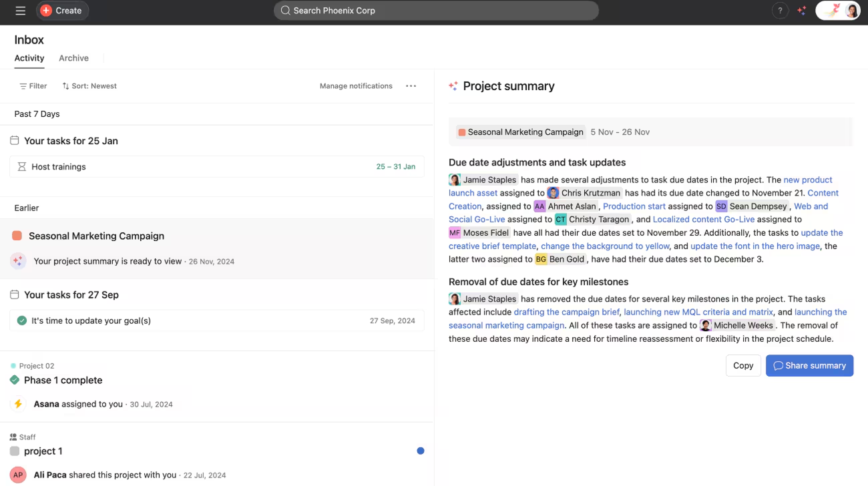Toggle Phase 1 complete checkmark
This screenshot has width=868, height=486.
[x=15, y=380]
